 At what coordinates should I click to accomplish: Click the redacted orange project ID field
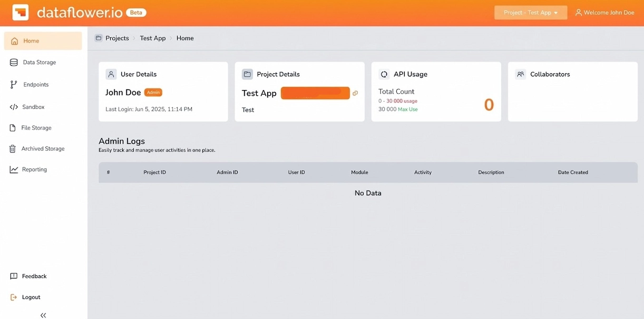pyautogui.click(x=315, y=93)
